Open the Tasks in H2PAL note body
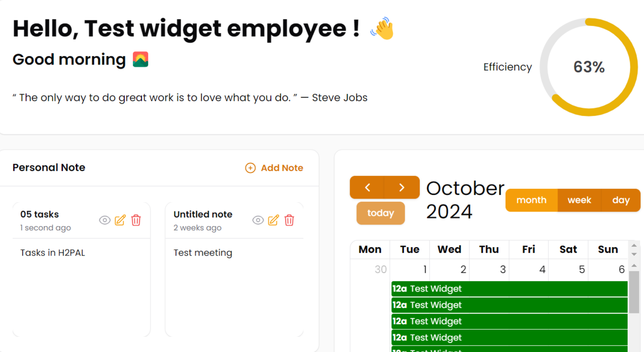This screenshot has width=644, height=352. tap(53, 253)
